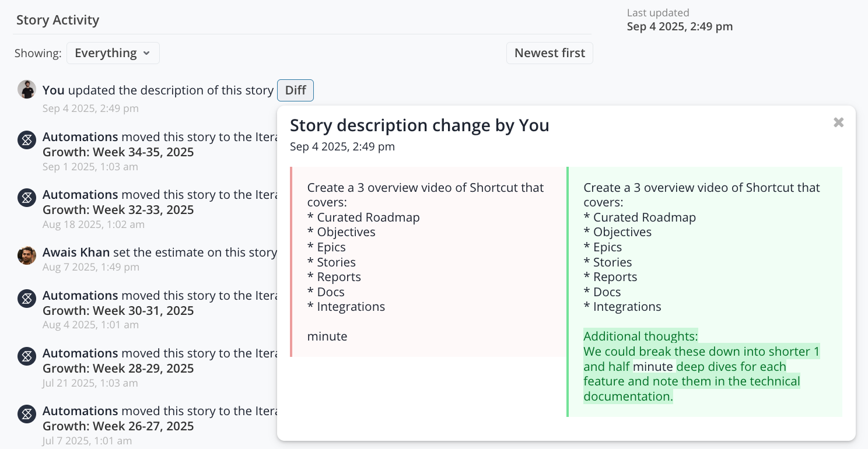This screenshot has width=868, height=449.
Task: Open the Showing Everything filter dropdown
Action: (x=113, y=53)
